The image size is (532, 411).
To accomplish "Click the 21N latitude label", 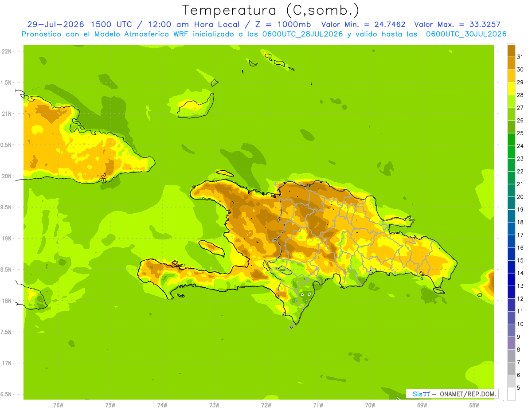I will coord(7,114).
